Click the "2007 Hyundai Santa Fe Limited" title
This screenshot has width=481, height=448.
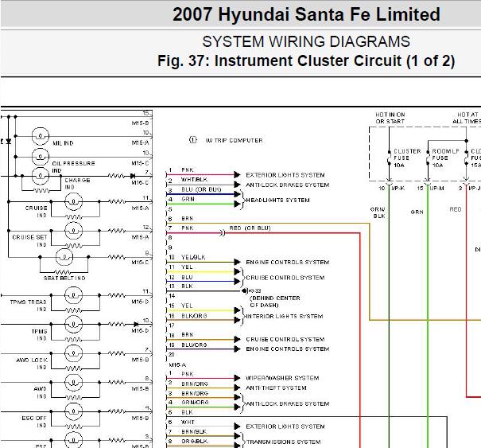click(x=306, y=14)
